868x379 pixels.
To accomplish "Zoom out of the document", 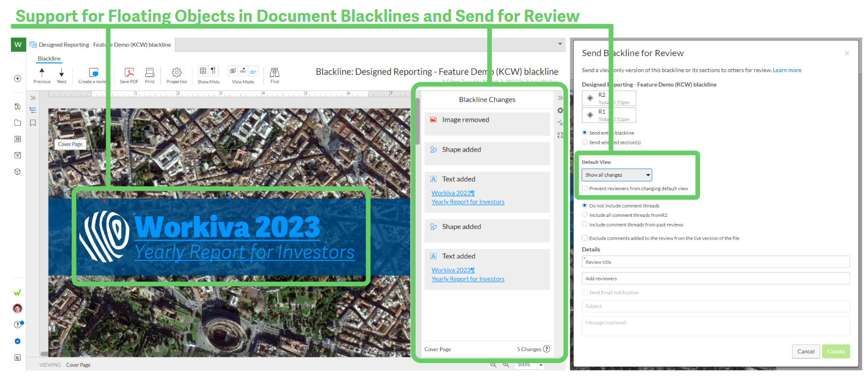I will (x=493, y=364).
